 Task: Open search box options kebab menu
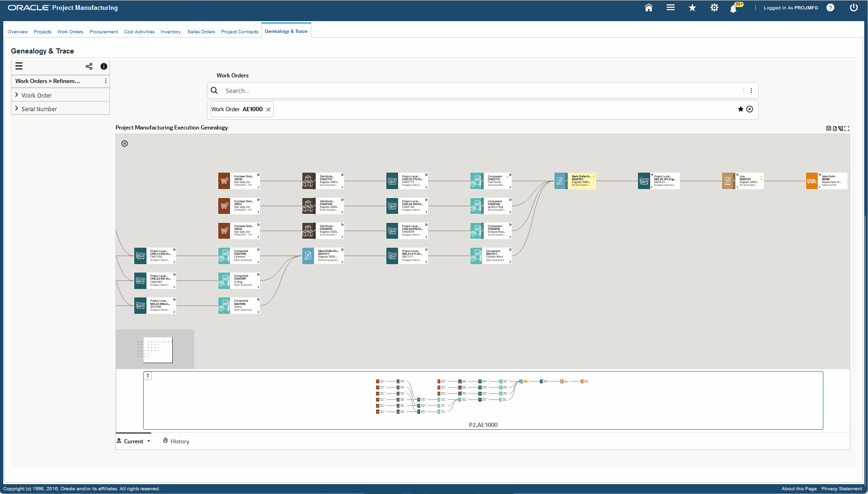click(751, 91)
